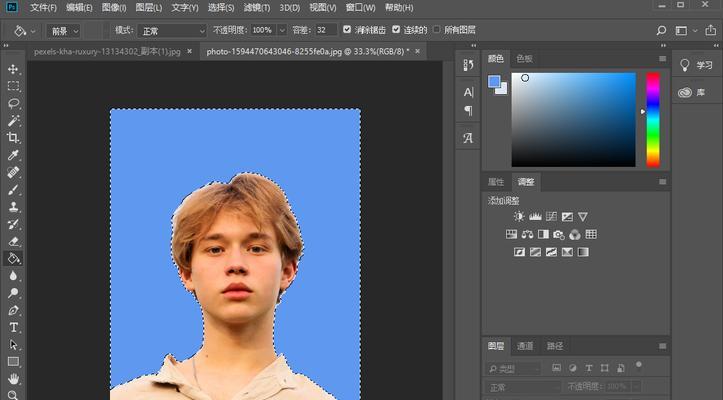Screen dimensions: 723x400
Task: Select the Path Selection tool
Action: point(13,345)
